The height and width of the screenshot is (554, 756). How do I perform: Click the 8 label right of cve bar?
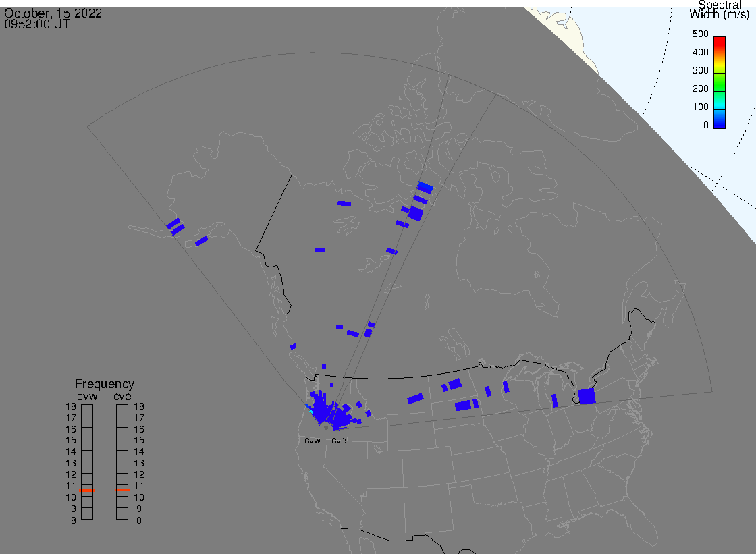(139, 520)
